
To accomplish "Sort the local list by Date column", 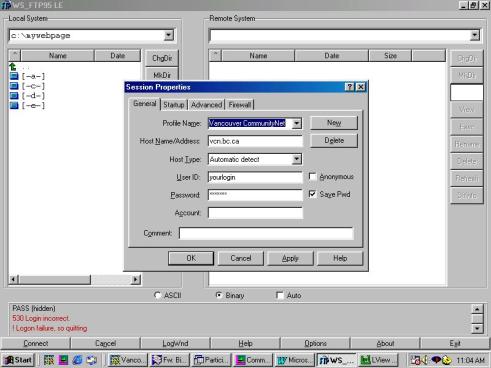I will [118, 56].
